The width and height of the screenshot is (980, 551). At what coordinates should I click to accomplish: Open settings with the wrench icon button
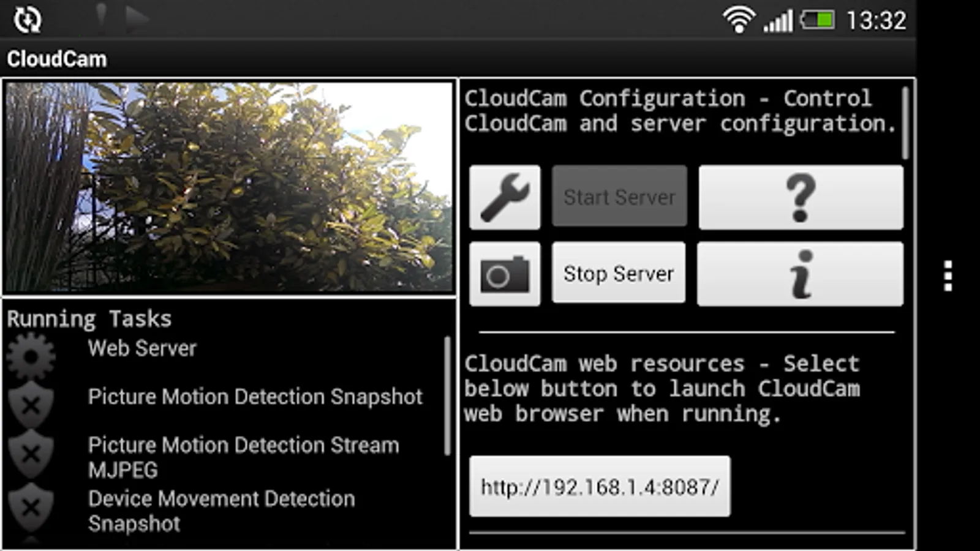(505, 197)
